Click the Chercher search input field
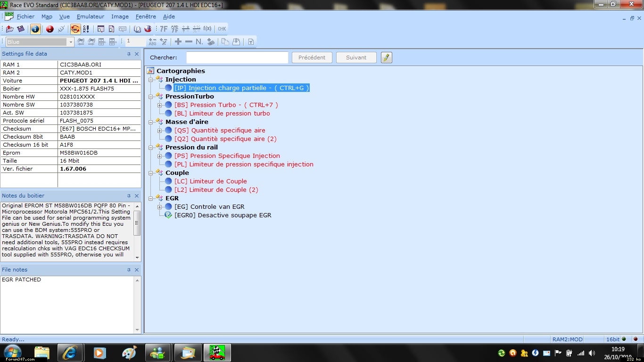 click(237, 58)
